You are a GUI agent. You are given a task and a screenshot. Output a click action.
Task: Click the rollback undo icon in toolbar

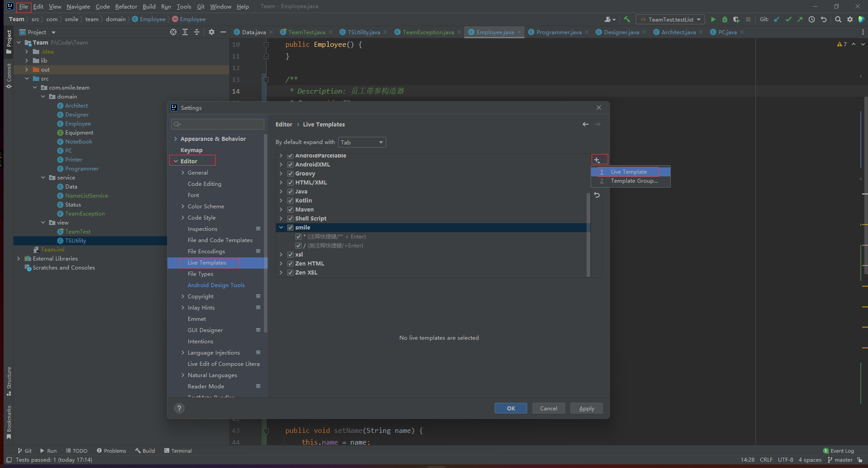(x=824, y=19)
